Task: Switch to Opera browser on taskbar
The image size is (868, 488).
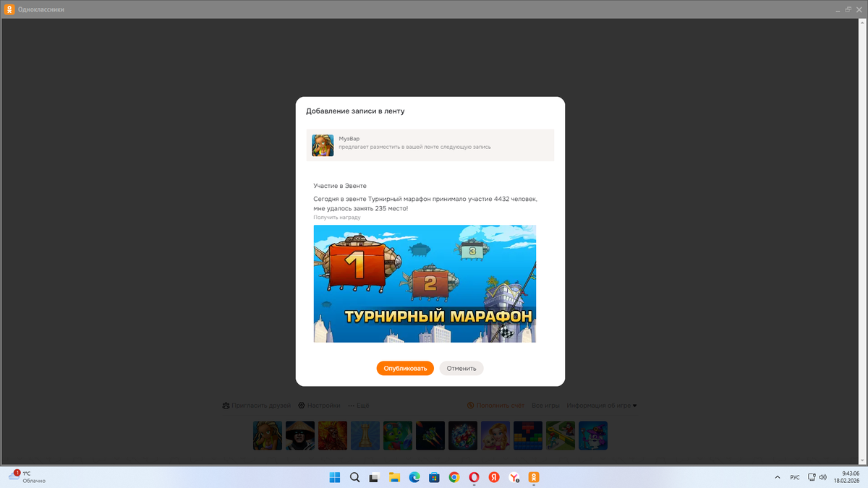Action: [x=474, y=477]
